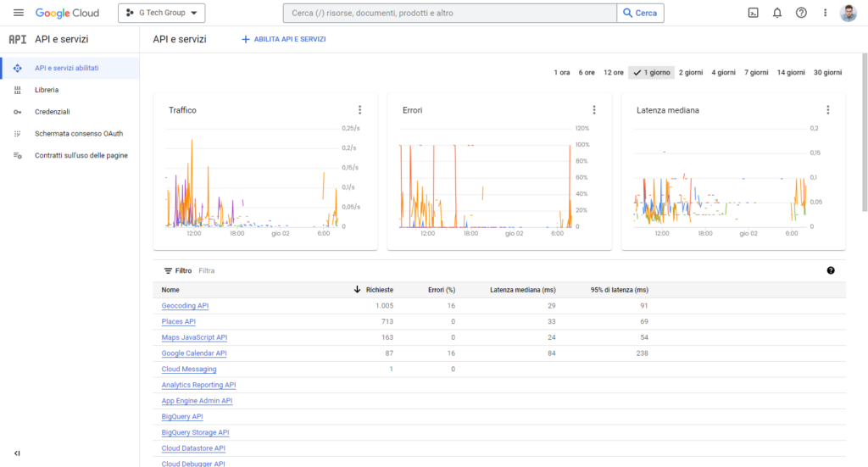Click the Latenza mediana chart area
Screen dimensions: 868x467
coord(720,178)
